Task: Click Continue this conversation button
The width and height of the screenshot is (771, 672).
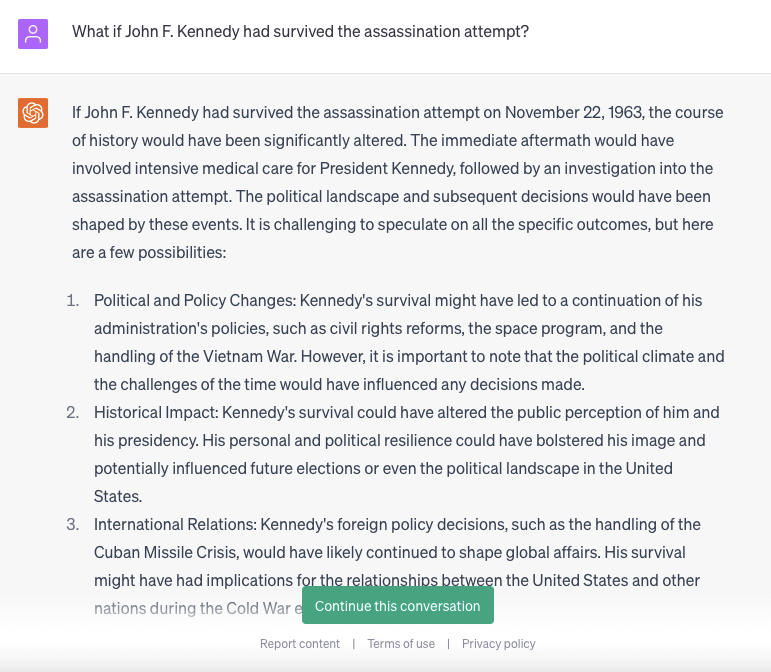Action: click(398, 605)
